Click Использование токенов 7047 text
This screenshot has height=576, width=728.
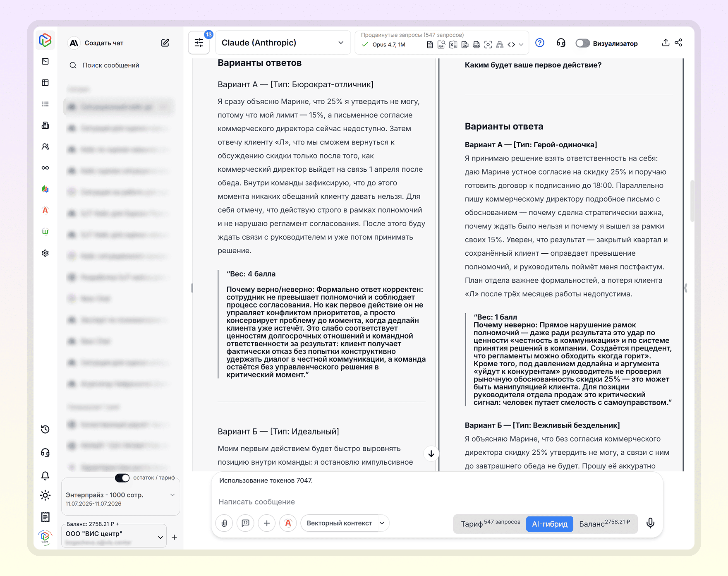pyautogui.click(x=266, y=480)
